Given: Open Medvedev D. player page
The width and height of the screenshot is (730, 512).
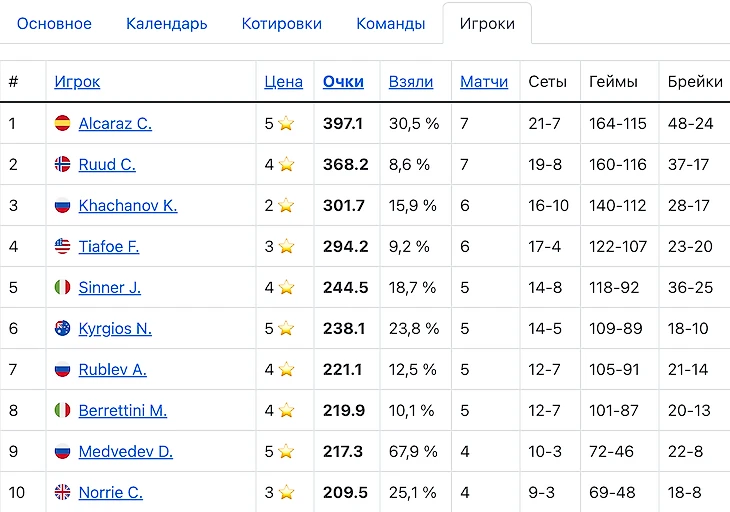Looking at the screenshot, I should pos(125,452).
